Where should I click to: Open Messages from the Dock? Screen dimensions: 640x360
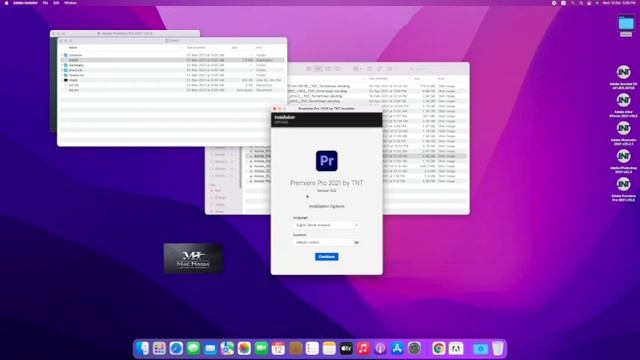click(193, 348)
